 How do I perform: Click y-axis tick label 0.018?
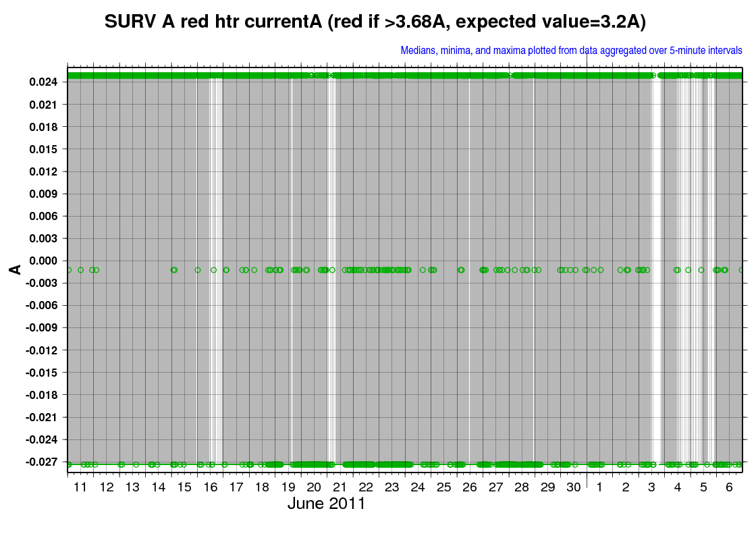click(43, 127)
